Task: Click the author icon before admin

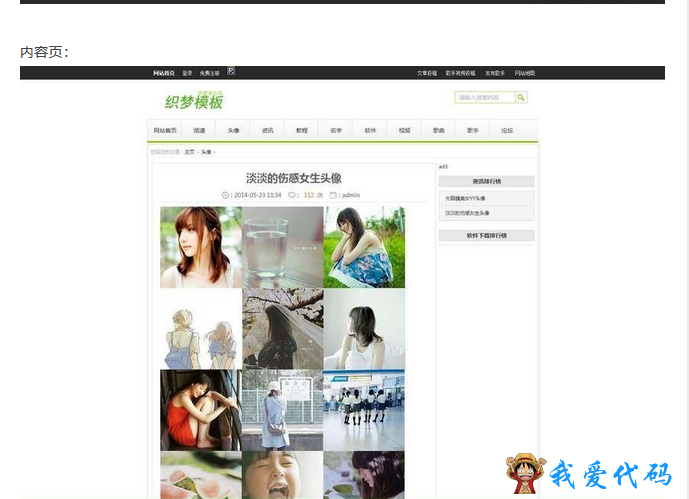Action: click(x=333, y=195)
